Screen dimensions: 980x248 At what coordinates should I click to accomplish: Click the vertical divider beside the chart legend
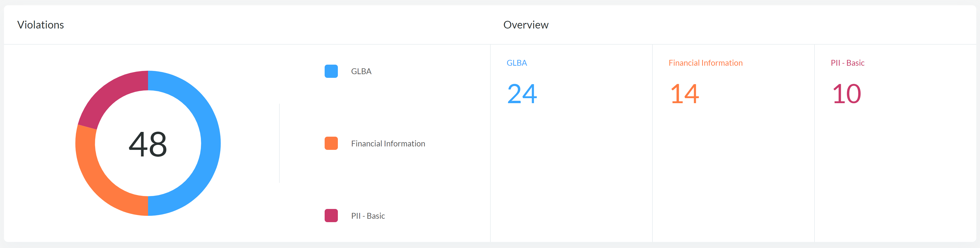tap(280, 143)
